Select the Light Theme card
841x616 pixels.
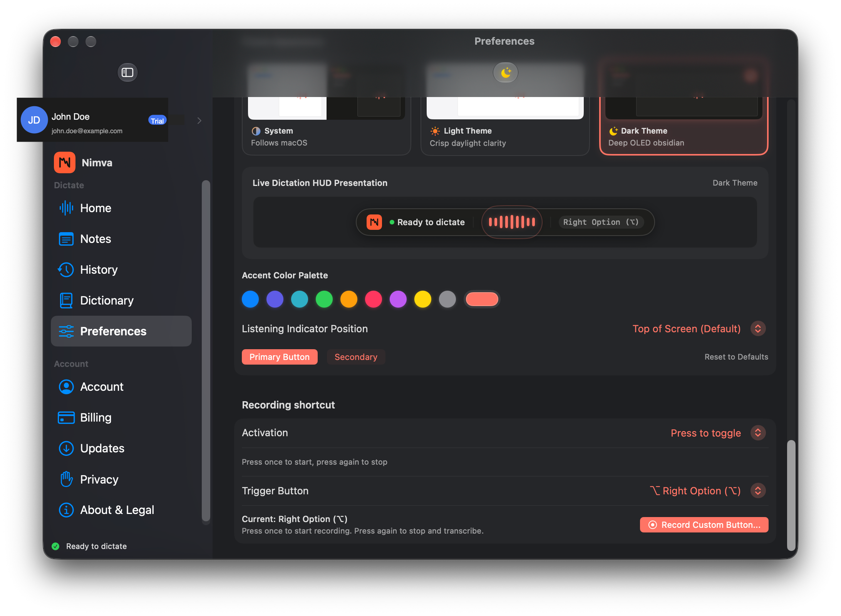tap(505, 126)
